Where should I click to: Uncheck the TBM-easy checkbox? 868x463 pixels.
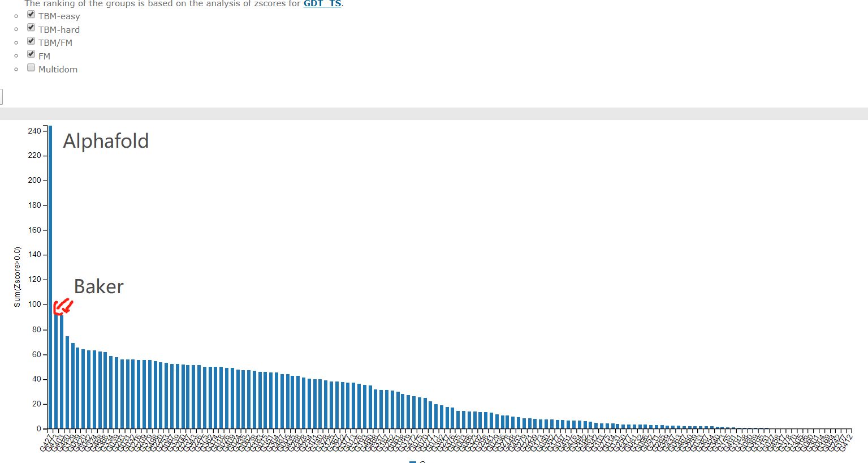[31, 15]
